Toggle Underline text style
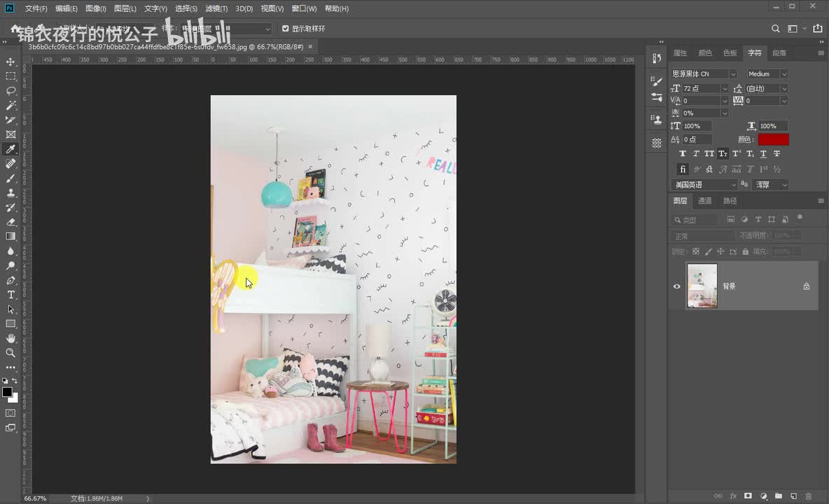This screenshot has height=504, width=829. [x=763, y=154]
